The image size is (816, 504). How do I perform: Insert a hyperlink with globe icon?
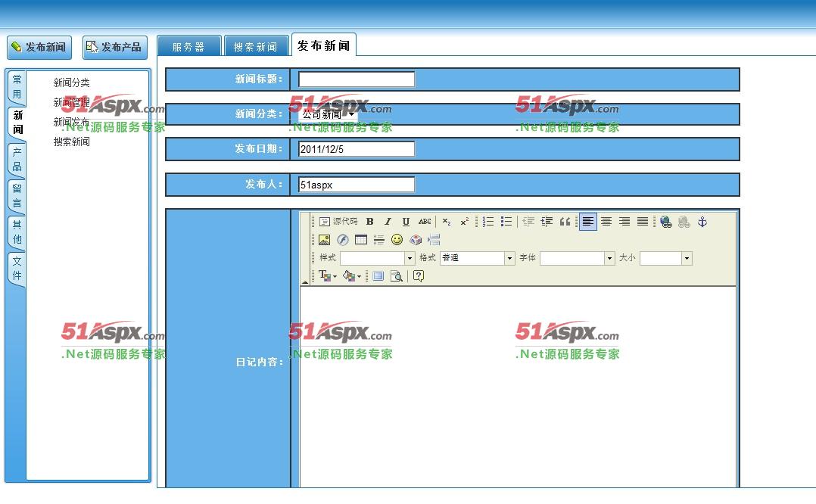click(x=665, y=222)
